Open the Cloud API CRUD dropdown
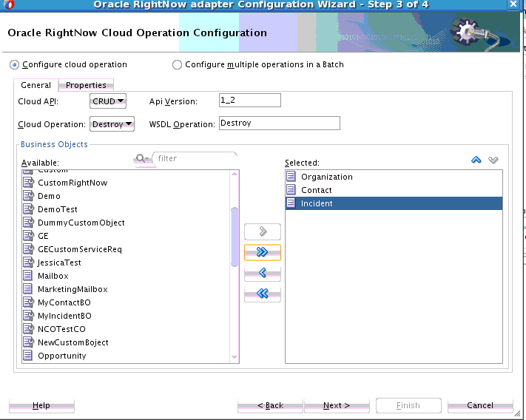 click(x=108, y=101)
